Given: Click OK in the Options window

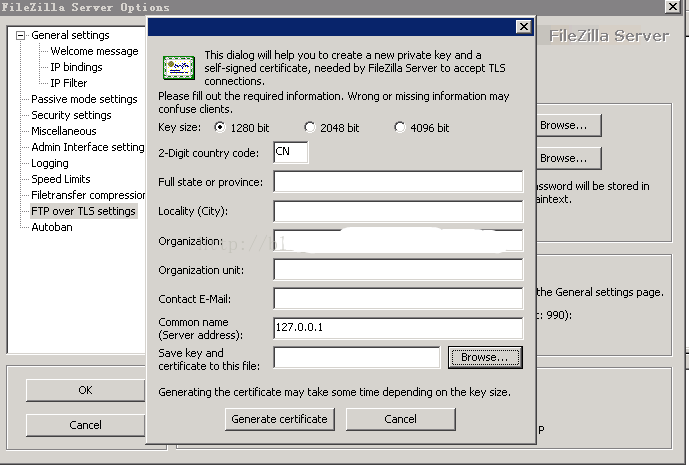Looking at the screenshot, I should [85, 390].
